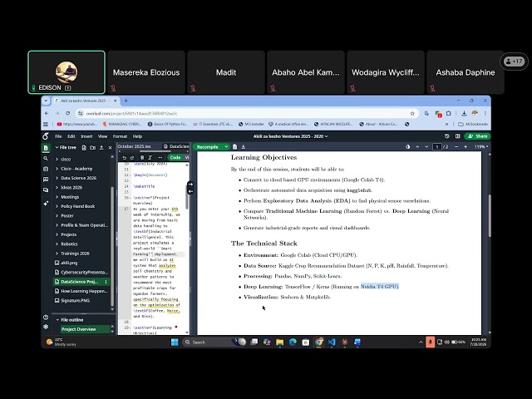Create a new file in file tree
Screen dimensions: 532x399
click(84, 148)
